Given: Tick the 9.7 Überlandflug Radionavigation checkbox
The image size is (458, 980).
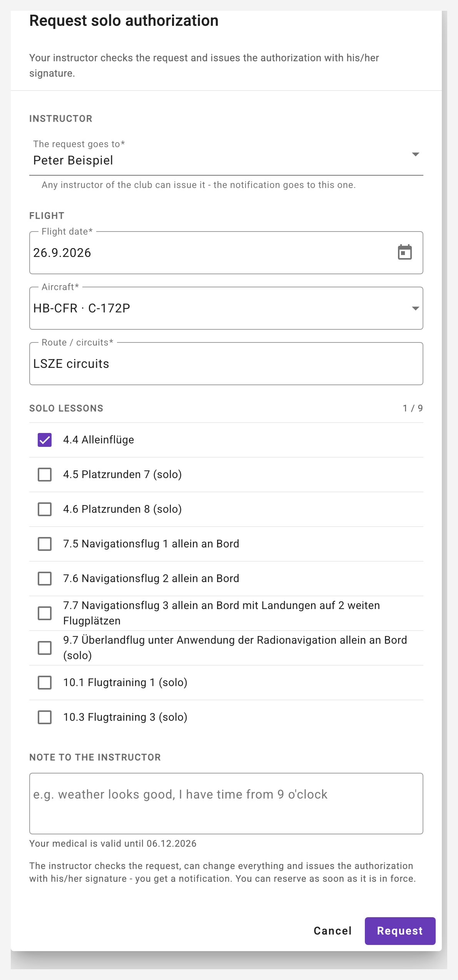Looking at the screenshot, I should tap(45, 648).
